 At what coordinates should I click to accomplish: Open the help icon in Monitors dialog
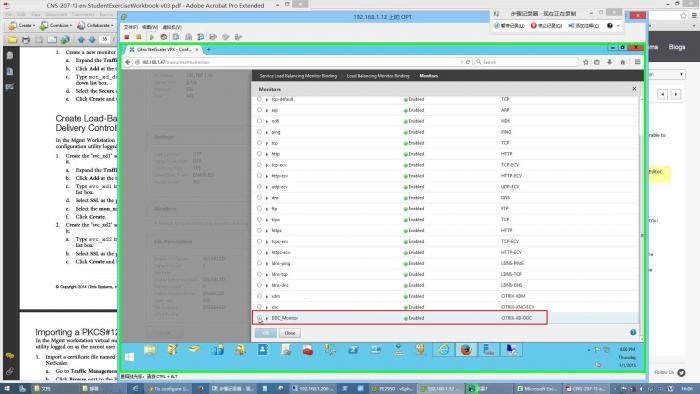coord(633,332)
